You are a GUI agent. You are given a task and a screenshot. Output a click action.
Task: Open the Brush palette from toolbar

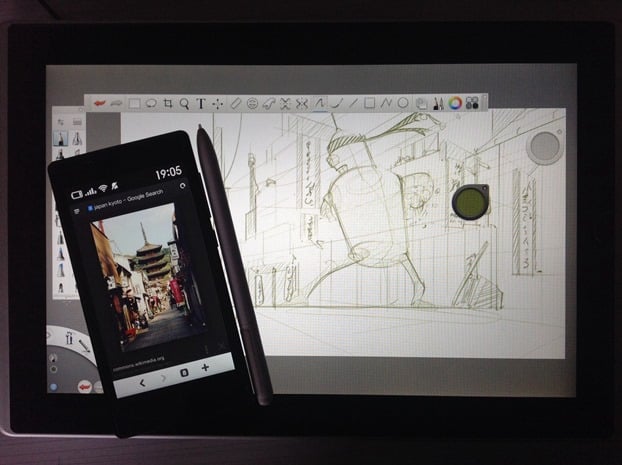(x=438, y=104)
